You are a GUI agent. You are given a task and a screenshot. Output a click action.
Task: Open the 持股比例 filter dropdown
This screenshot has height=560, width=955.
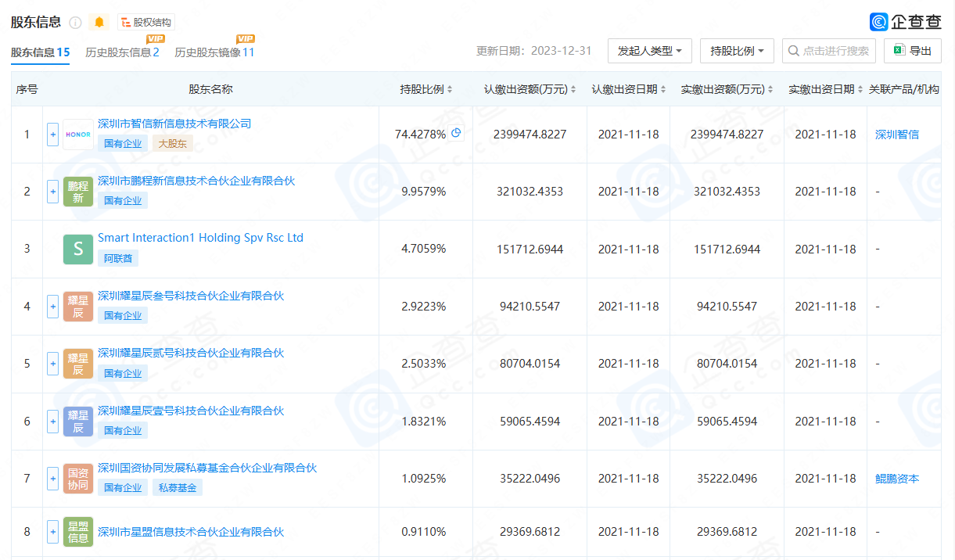tap(737, 51)
